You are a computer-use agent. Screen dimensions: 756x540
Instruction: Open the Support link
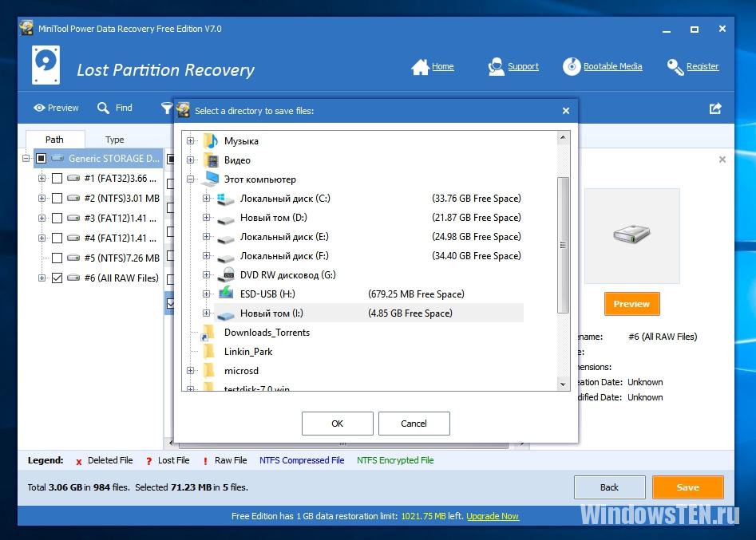tap(523, 66)
